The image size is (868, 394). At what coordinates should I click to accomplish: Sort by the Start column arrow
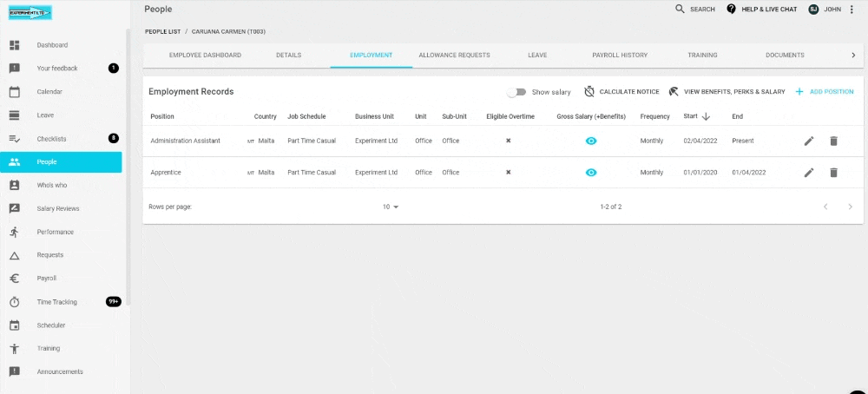(x=706, y=117)
